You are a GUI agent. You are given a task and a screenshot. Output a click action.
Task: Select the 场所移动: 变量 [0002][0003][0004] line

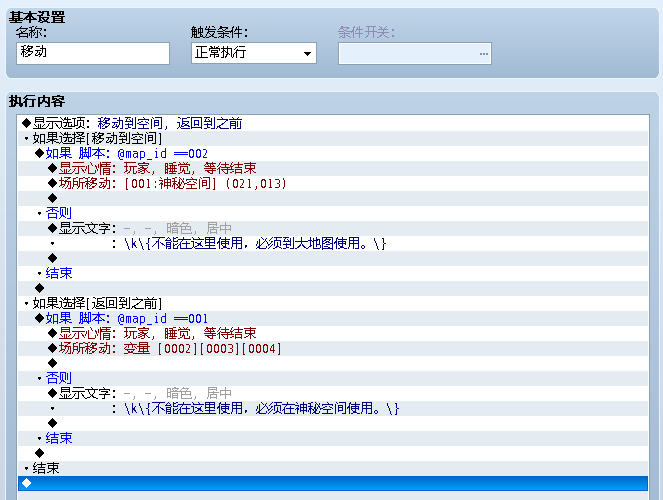click(333, 348)
